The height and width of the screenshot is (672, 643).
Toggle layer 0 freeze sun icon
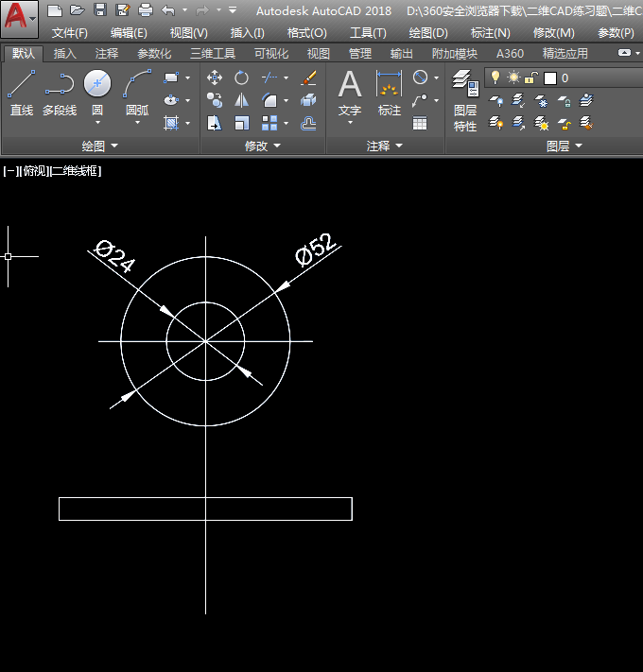[x=513, y=78]
